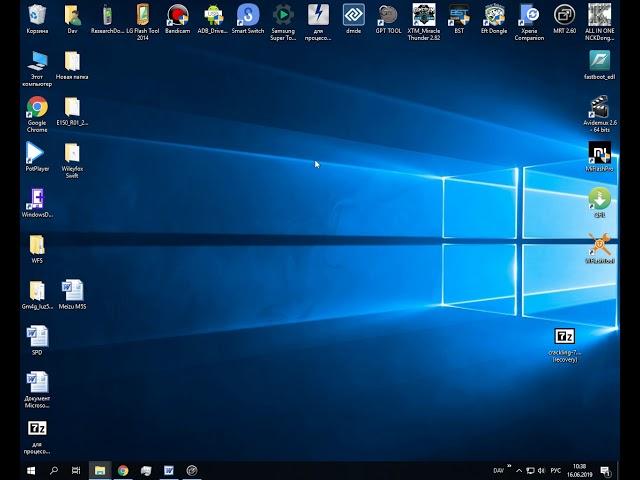Launch QFIL green download icon

[x=600, y=202]
